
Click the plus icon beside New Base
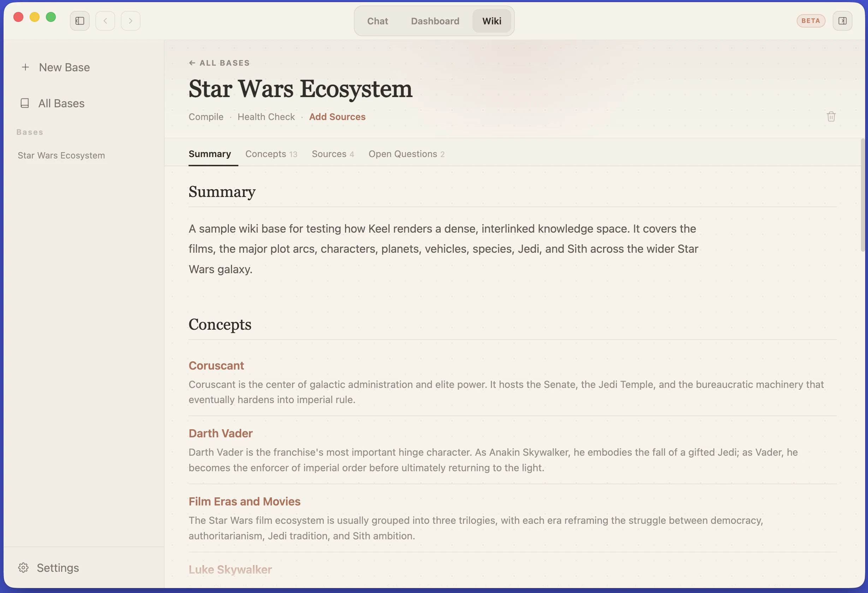tap(25, 67)
